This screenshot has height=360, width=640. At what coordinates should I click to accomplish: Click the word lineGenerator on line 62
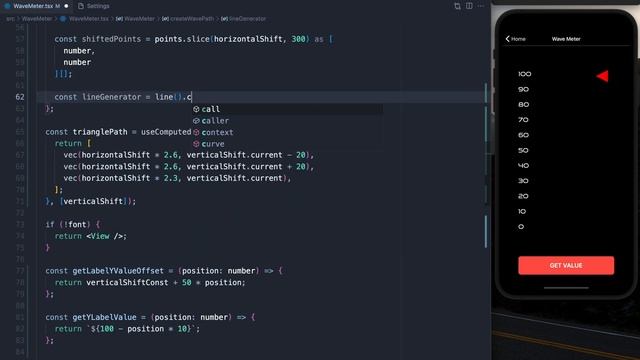coord(111,97)
